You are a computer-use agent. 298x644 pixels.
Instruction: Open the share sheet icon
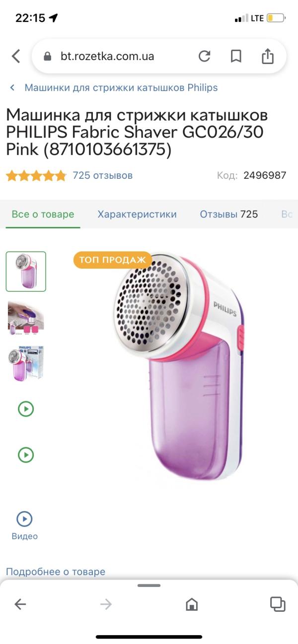coord(268,56)
